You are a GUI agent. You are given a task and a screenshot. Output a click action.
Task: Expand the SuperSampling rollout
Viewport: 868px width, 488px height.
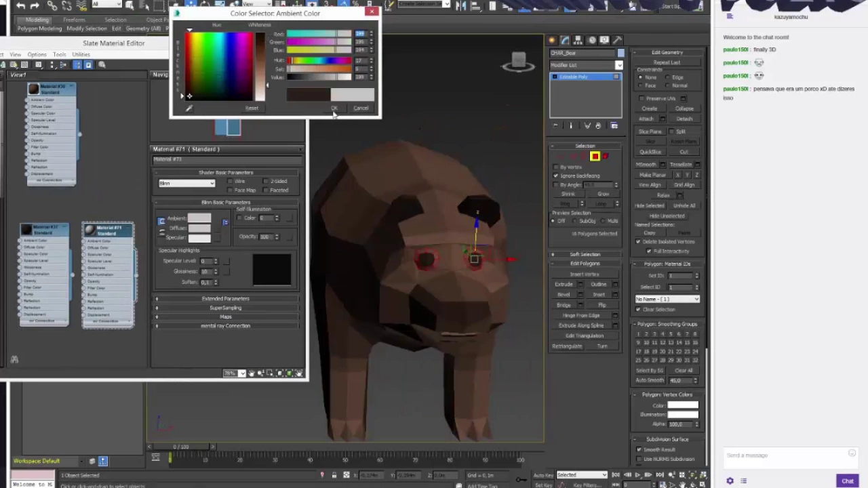coord(226,308)
